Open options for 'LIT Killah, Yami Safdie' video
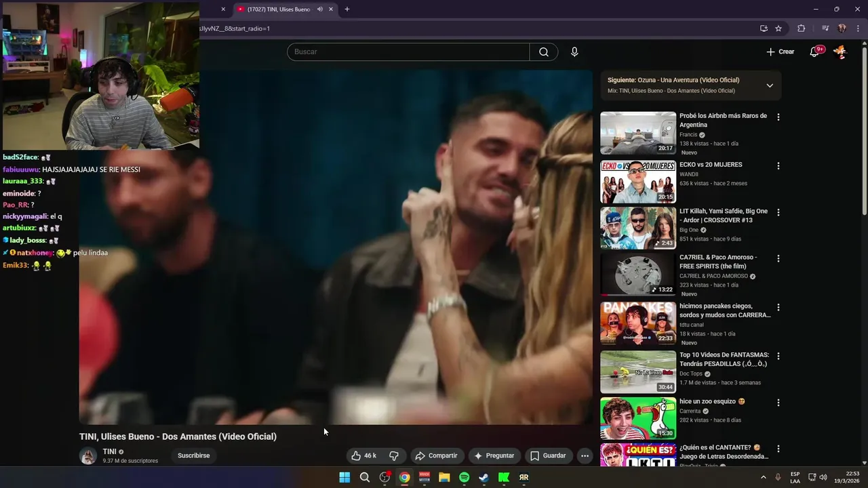The height and width of the screenshot is (488, 868). 778,212
